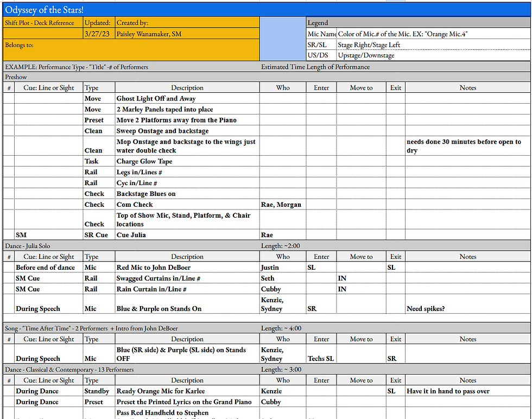Click "Ready Orange Mic for Karlee" cell

[187, 391]
